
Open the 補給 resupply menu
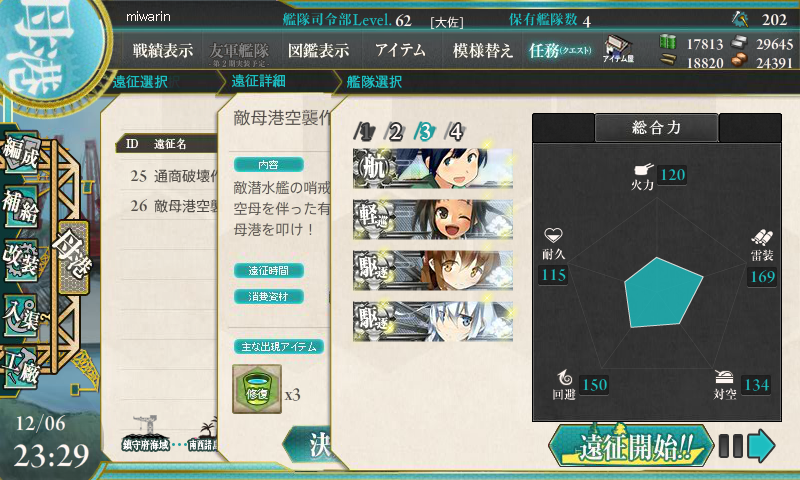click(x=20, y=205)
